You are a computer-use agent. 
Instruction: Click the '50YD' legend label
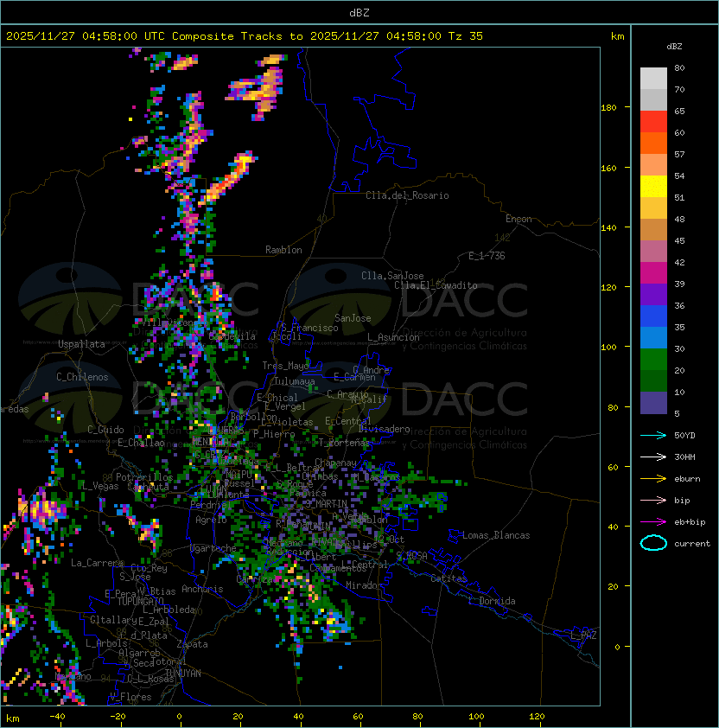pyautogui.click(x=684, y=435)
